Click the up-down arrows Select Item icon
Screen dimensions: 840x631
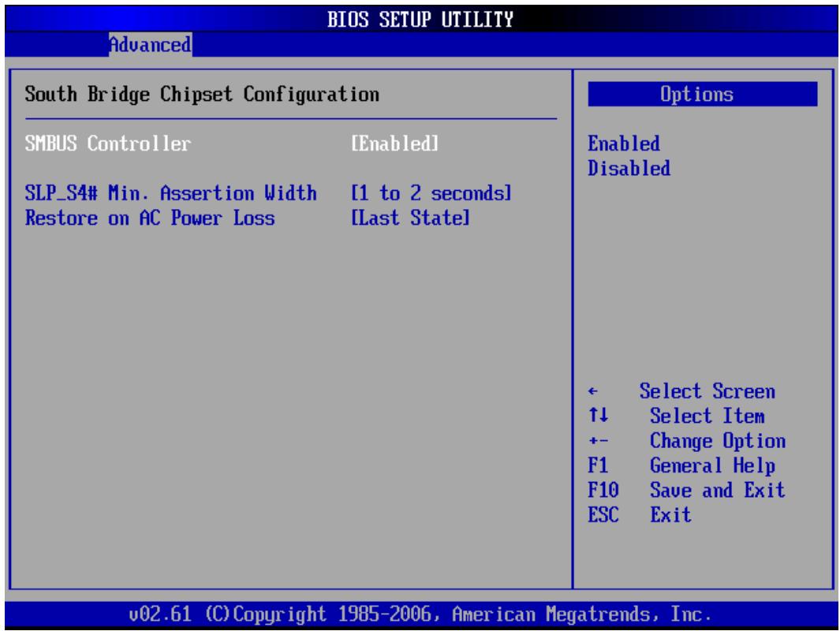[x=598, y=415]
